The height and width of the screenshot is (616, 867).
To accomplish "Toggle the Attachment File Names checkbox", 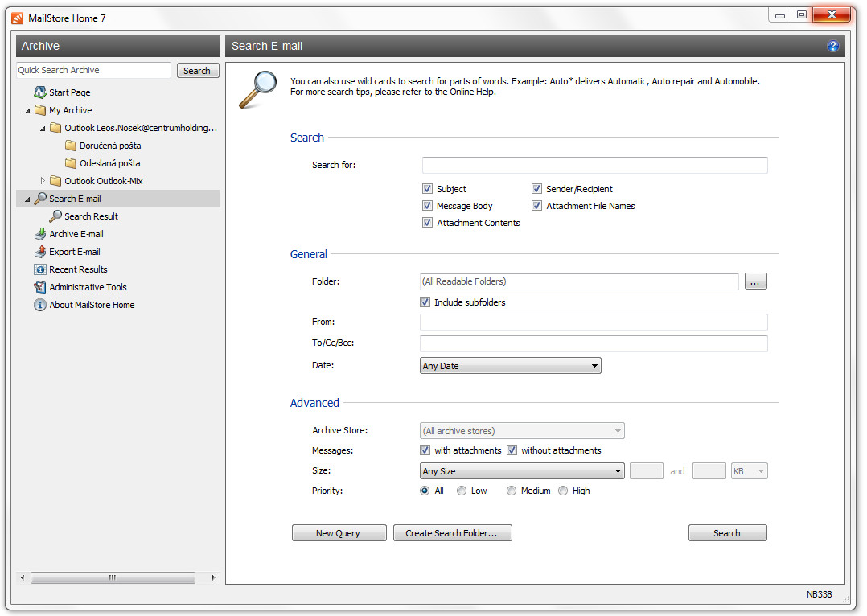I will point(536,206).
